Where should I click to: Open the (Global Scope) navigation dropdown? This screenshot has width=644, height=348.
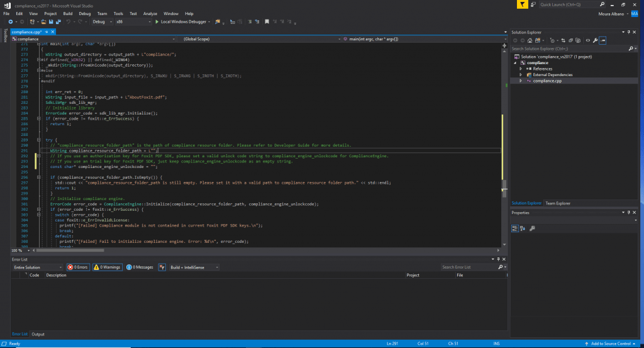[260, 39]
